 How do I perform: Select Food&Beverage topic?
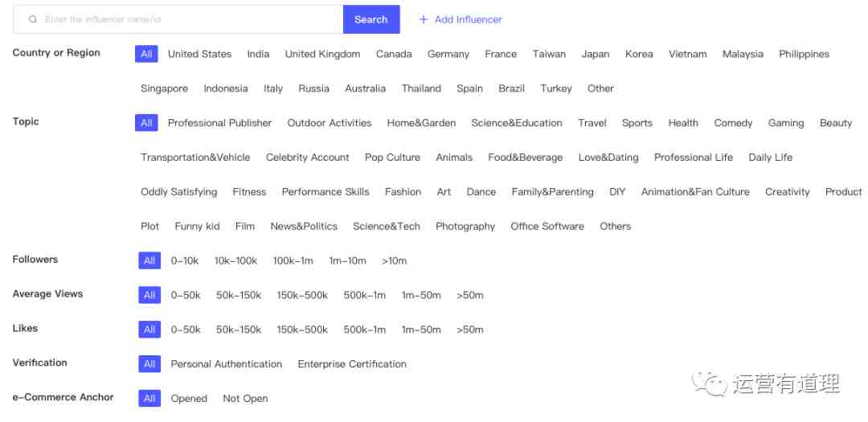[x=526, y=158]
